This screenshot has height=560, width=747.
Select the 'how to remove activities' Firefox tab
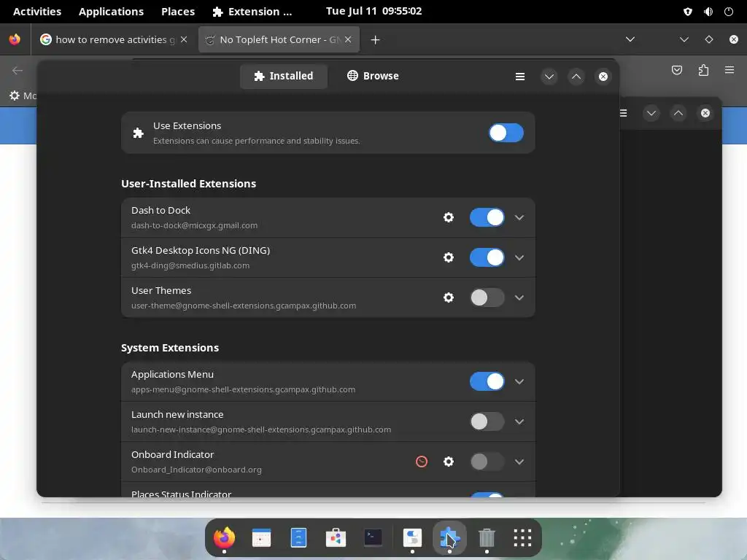click(113, 39)
